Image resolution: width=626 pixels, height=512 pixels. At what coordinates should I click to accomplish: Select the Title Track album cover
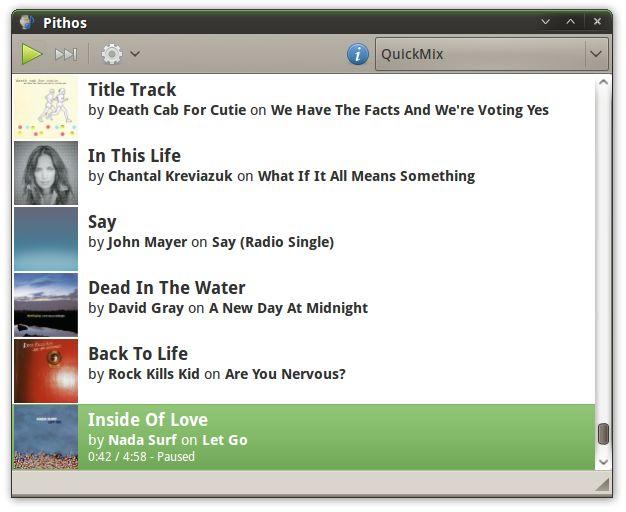[46, 107]
